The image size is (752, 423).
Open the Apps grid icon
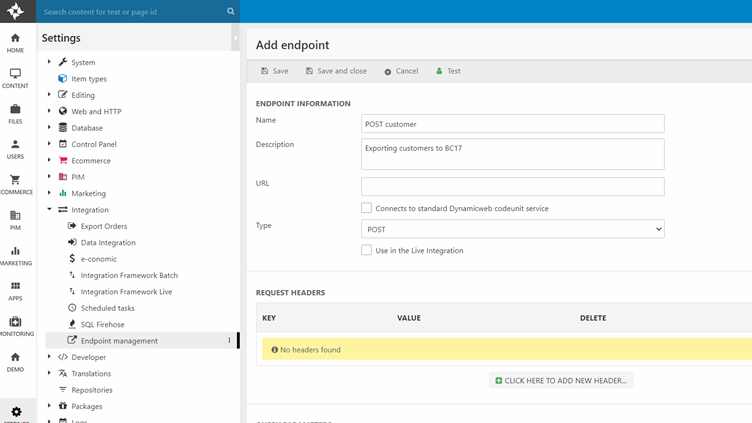tap(15, 291)
